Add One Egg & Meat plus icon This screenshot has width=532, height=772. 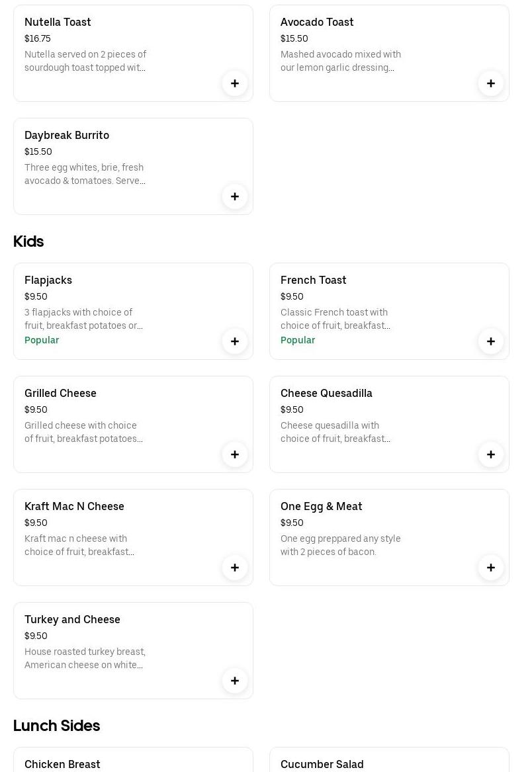coord(491,568)
